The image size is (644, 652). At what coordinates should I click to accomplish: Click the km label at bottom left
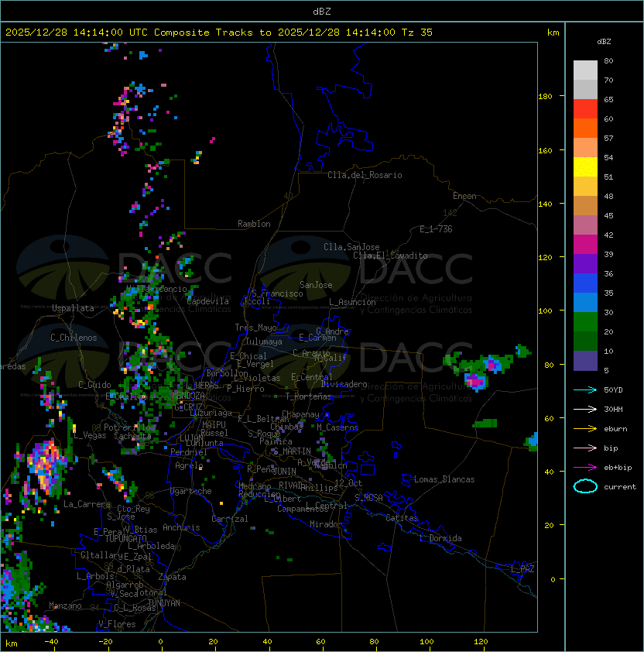tap(12, 643)
